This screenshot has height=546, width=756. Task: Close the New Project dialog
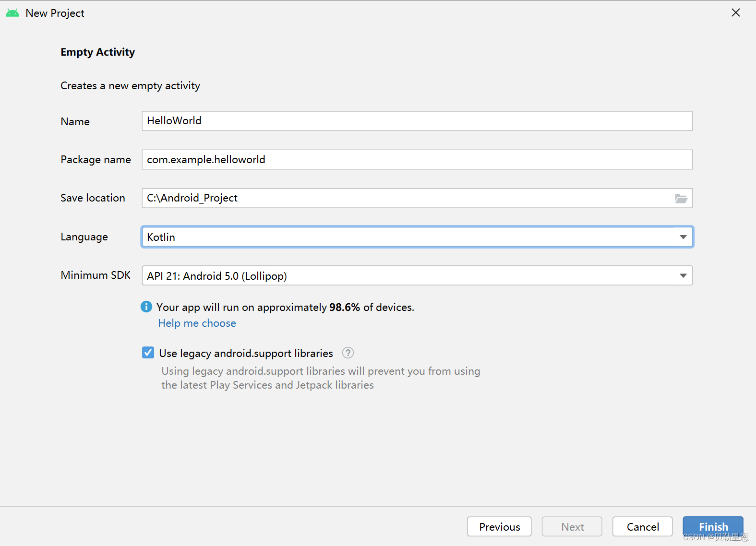point(735,12)
